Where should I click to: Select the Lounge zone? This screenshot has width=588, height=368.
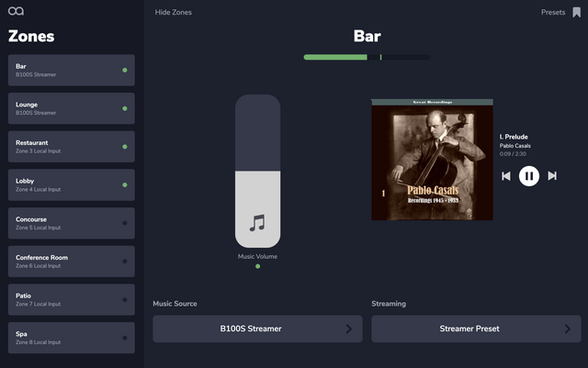coord(72,108)
